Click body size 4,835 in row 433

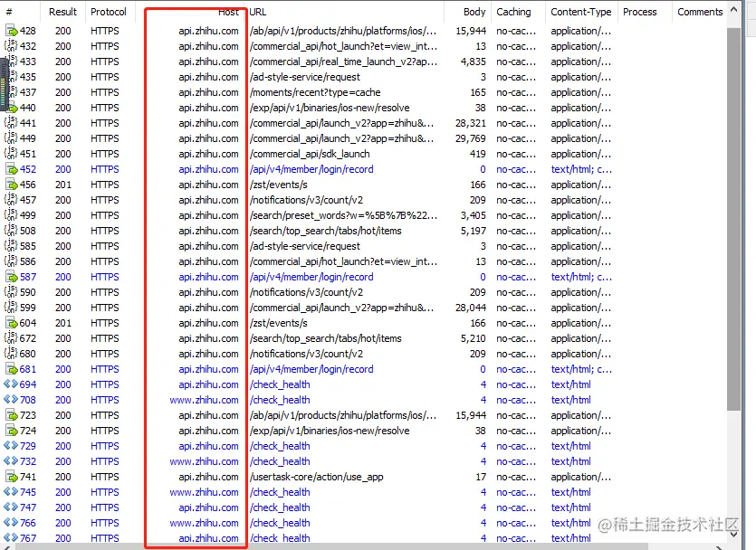point(473,62)
